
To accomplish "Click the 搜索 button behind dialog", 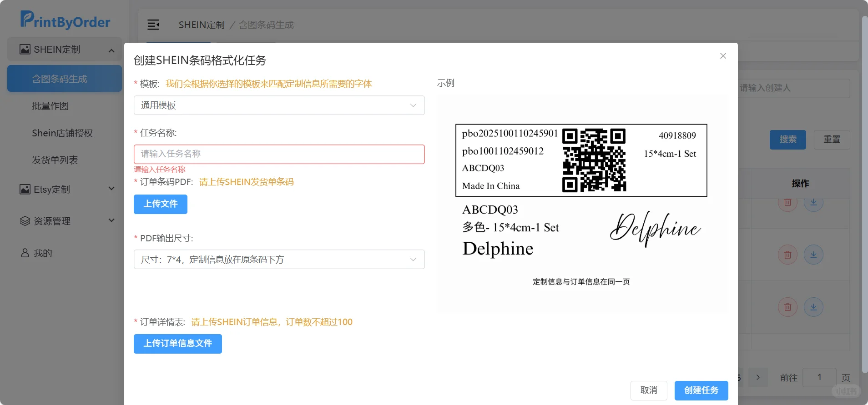I will click(787, 140).
